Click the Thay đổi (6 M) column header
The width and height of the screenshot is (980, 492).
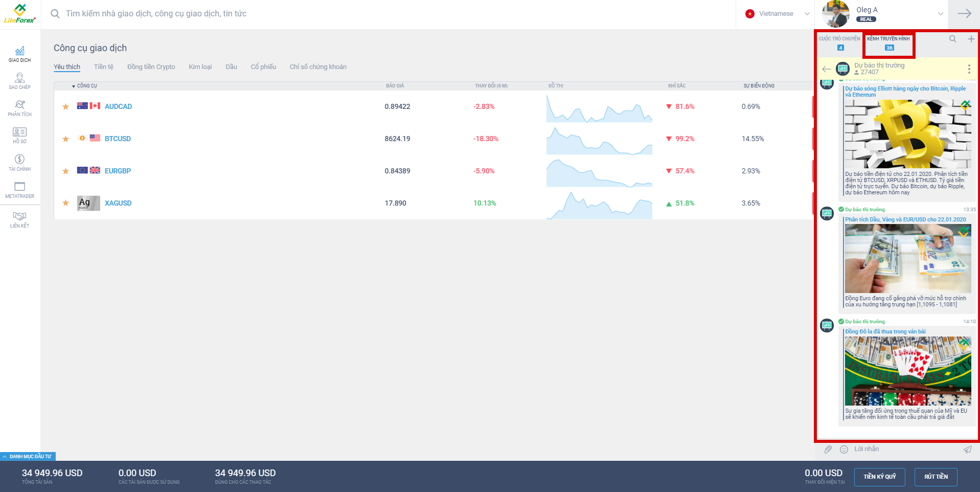pyautogui.click(x=491, y=86)
